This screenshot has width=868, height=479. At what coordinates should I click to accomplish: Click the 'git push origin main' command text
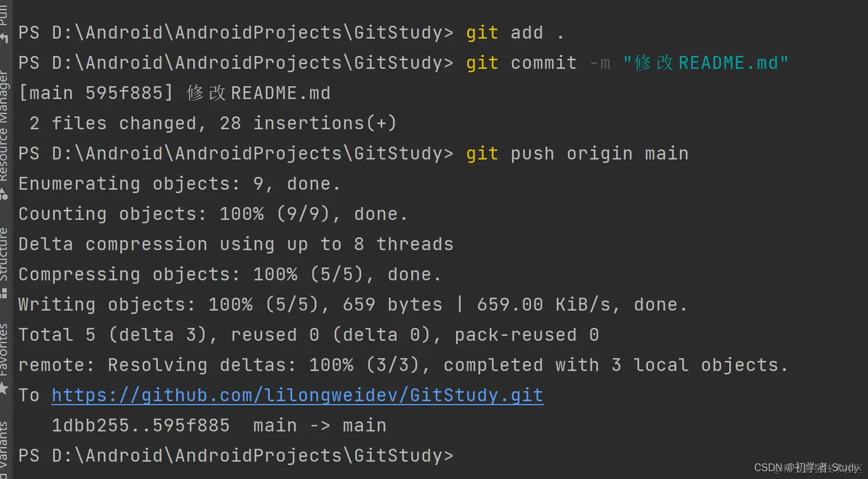click(577, 153)
